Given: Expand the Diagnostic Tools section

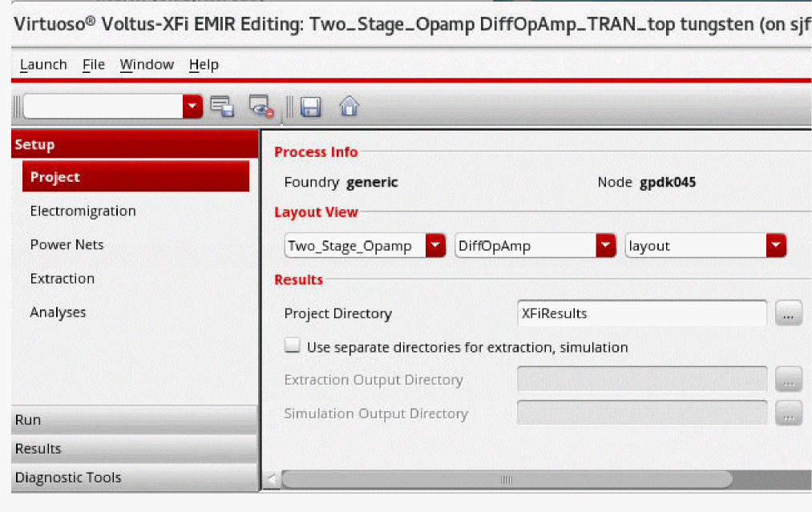Looking at the screenshot, I should tap(135, 478).
